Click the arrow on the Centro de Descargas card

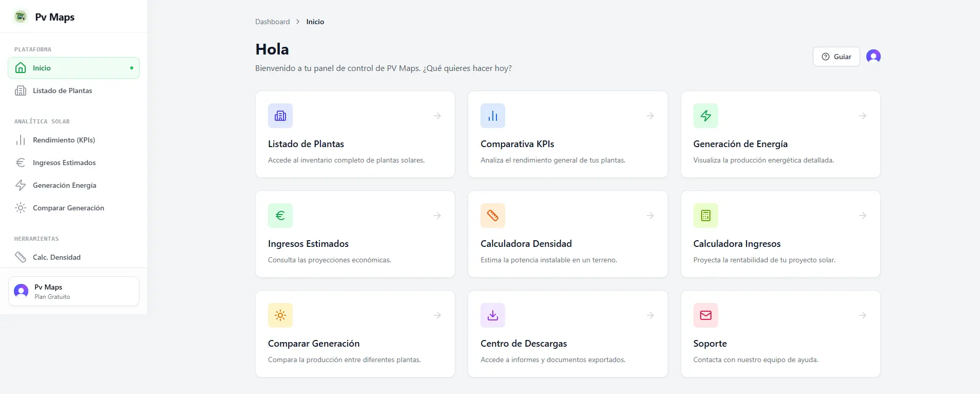tap(650, 315)
